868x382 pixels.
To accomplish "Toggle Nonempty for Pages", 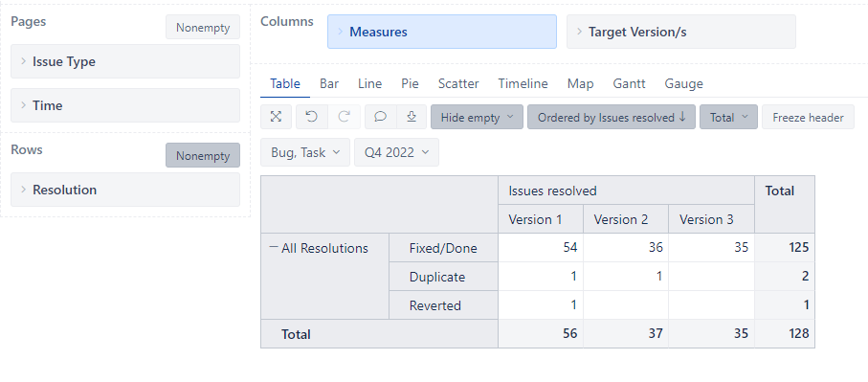I will pyautogui.click(x=203, y=27).
